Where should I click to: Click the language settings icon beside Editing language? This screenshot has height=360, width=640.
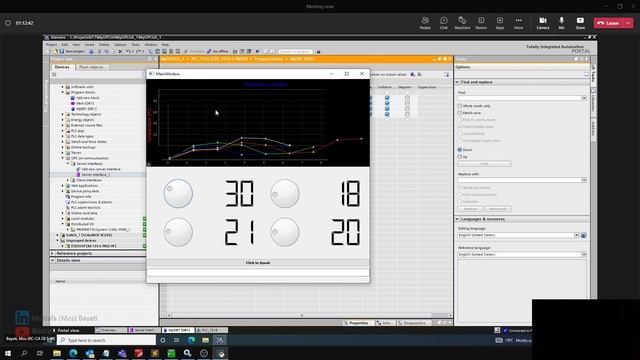[x=583, y=235]
